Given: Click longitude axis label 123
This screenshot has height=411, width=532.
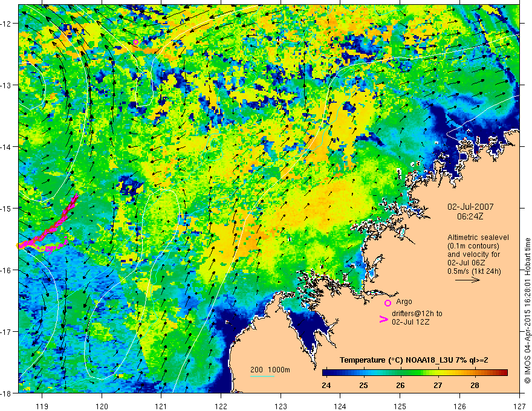Looking at the screenshot, I should (281, 407).
